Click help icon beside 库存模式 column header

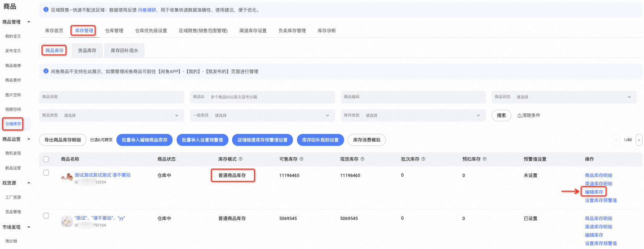click(x=240, y=159)
